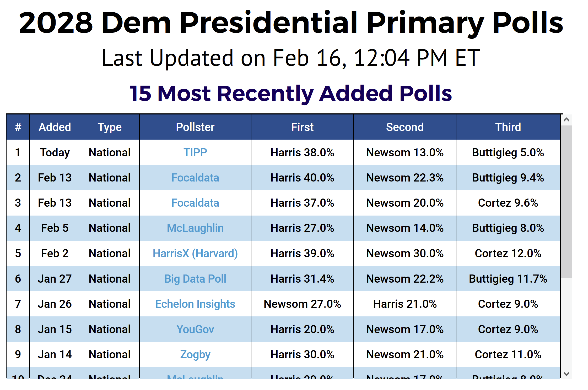Click the Type column header
588x390 pixels.
click(x=110, y=127)
